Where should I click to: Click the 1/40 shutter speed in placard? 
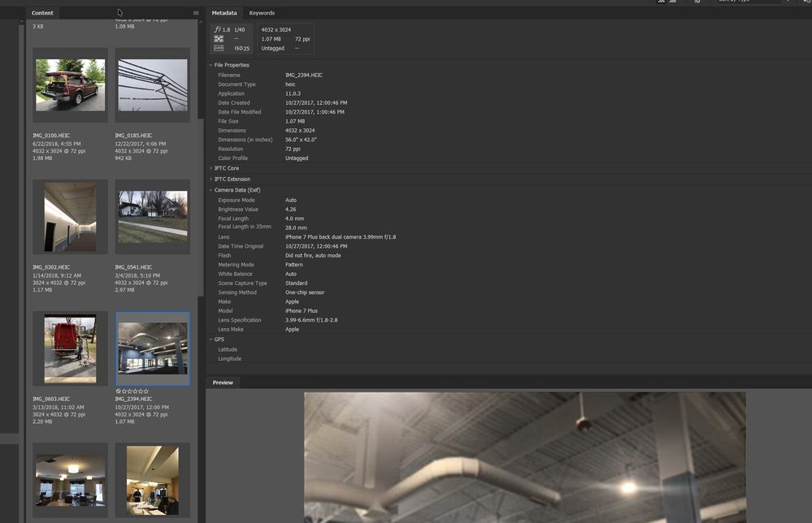pyautogui.click(x=239, y=29)
